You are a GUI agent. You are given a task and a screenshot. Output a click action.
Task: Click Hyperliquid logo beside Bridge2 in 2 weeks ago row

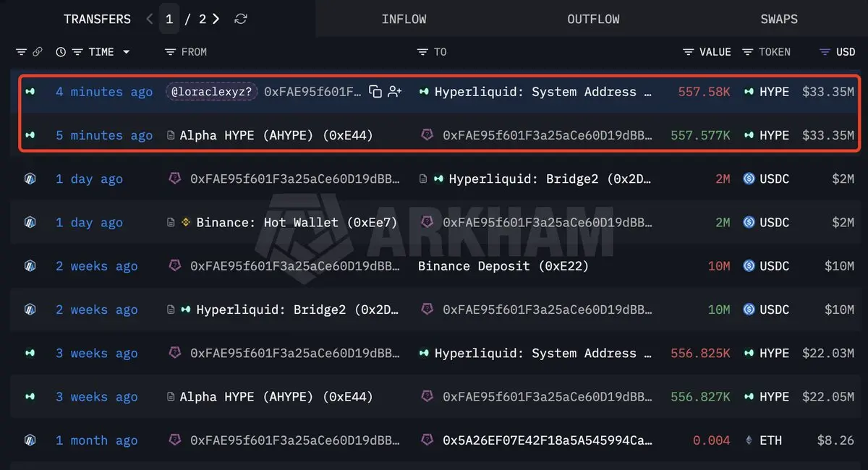tap(185, 309)
